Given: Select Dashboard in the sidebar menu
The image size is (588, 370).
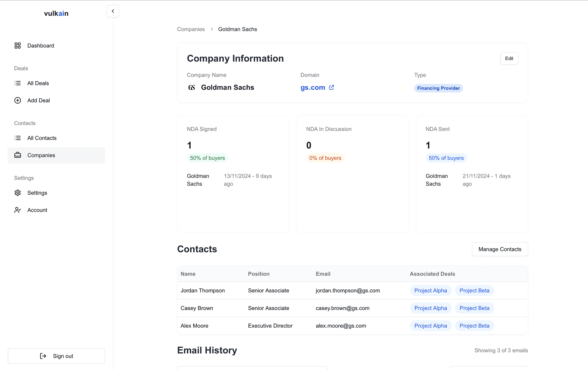Looking at the screenshot, I should tap(40, 46).
